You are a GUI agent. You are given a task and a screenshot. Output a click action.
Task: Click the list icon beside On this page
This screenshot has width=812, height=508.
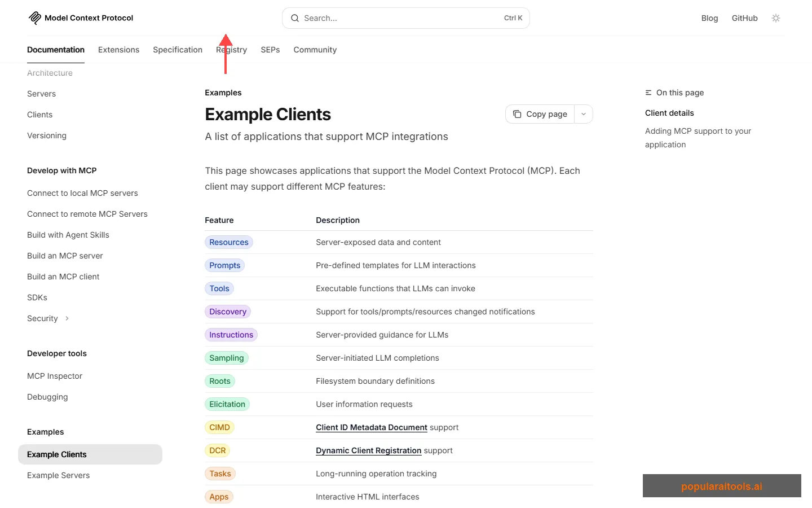click(648, 92)
